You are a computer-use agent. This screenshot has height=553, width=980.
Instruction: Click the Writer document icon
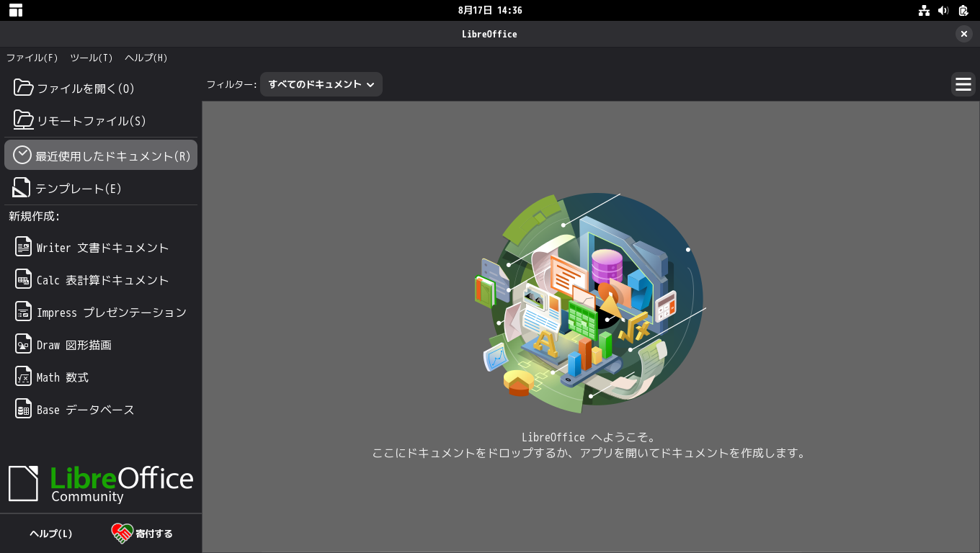(24, 247)
